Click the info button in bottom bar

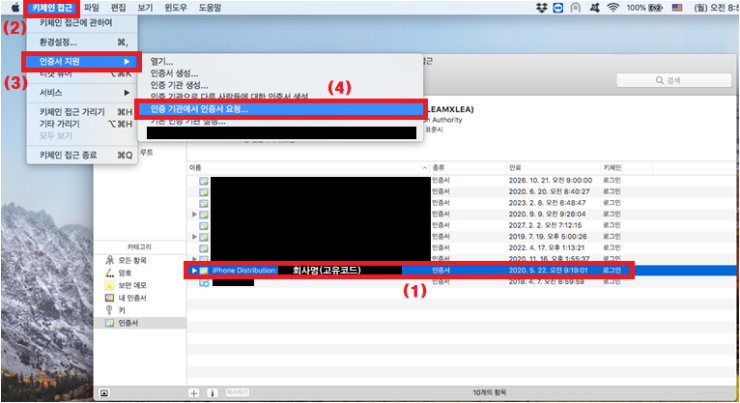point(212,392)
